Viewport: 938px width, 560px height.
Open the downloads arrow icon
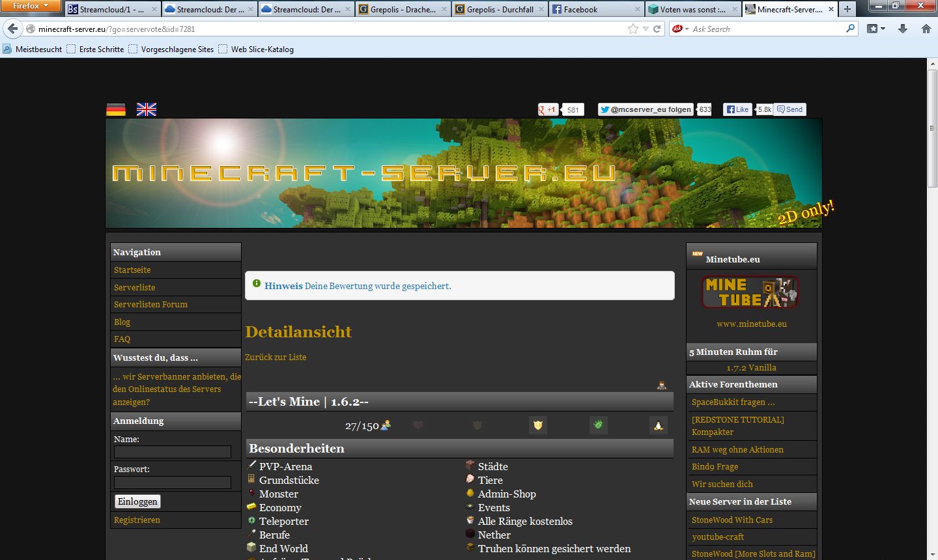[x=903, y=29]
